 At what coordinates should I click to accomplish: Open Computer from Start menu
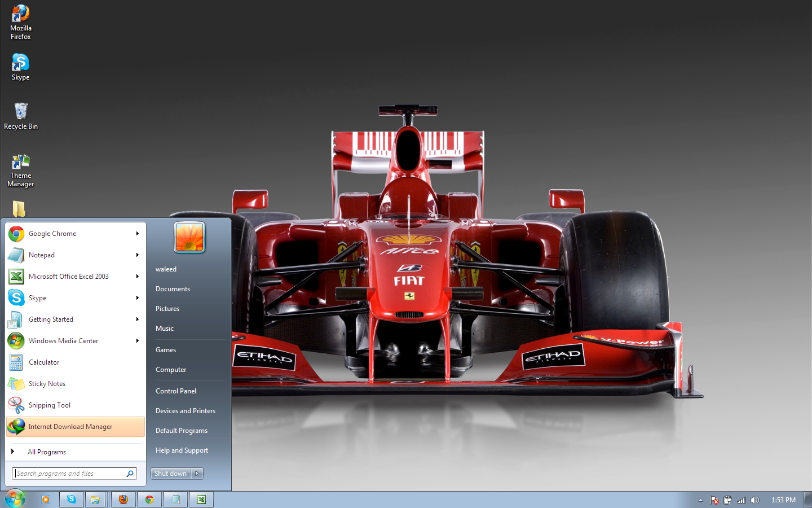coord(171,370)
